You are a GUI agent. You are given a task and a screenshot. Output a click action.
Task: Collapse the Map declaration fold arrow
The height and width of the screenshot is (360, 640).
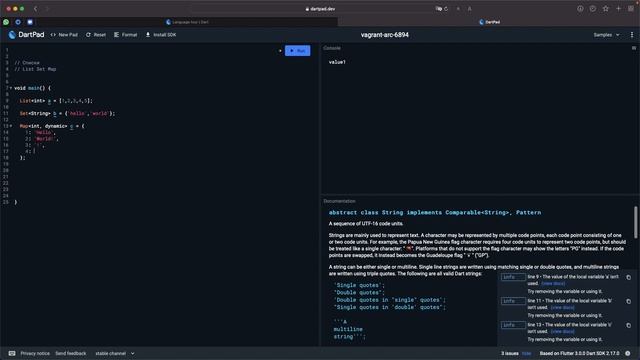[11, 126]
